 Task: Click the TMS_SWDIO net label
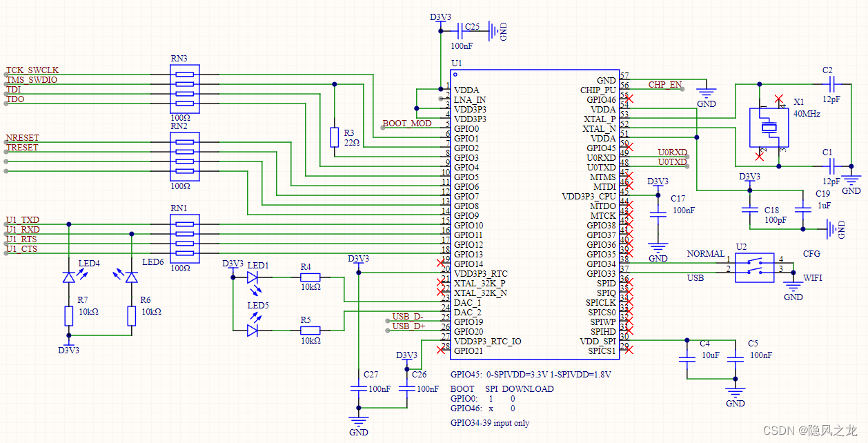click(x=32, y=80)
